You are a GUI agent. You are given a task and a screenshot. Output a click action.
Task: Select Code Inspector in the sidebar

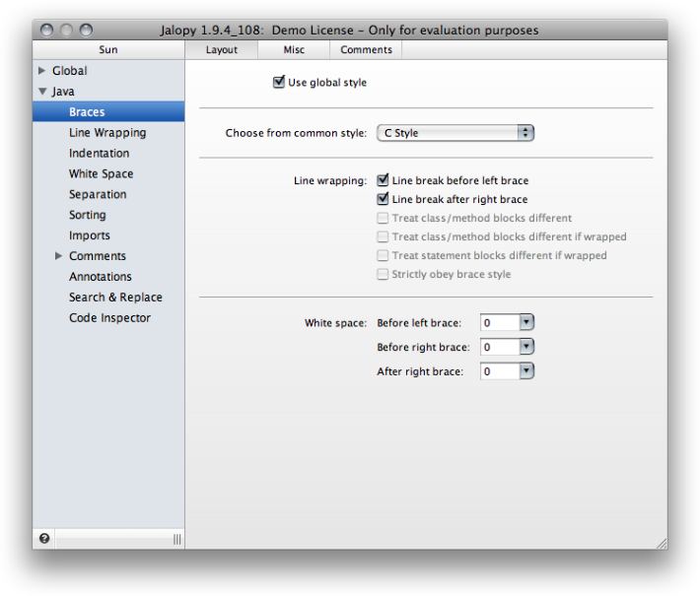(x=108, y=317)
